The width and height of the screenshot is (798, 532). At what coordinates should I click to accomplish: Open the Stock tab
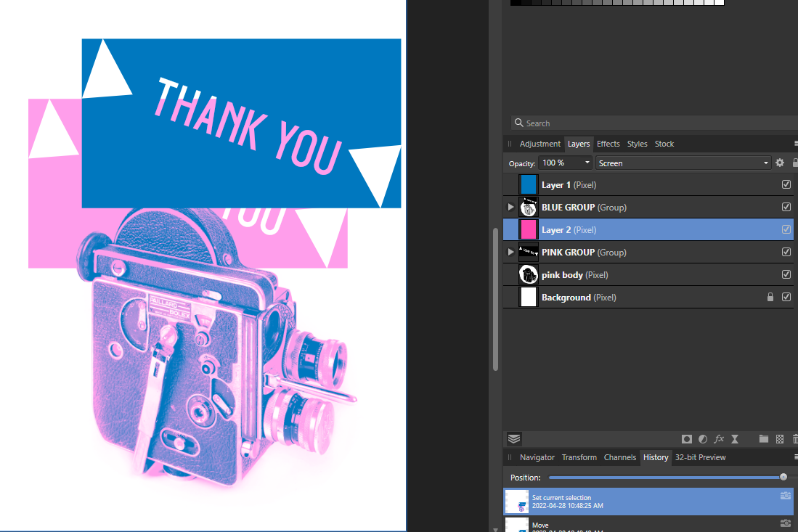[x=664, y=144]
